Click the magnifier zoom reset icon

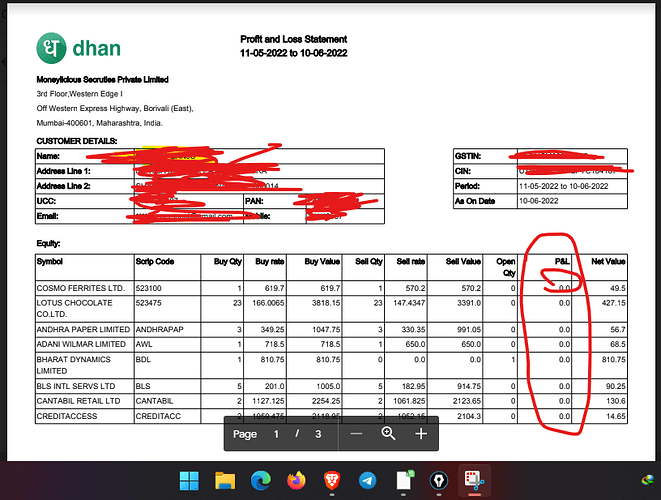click(x=388, y=433)
